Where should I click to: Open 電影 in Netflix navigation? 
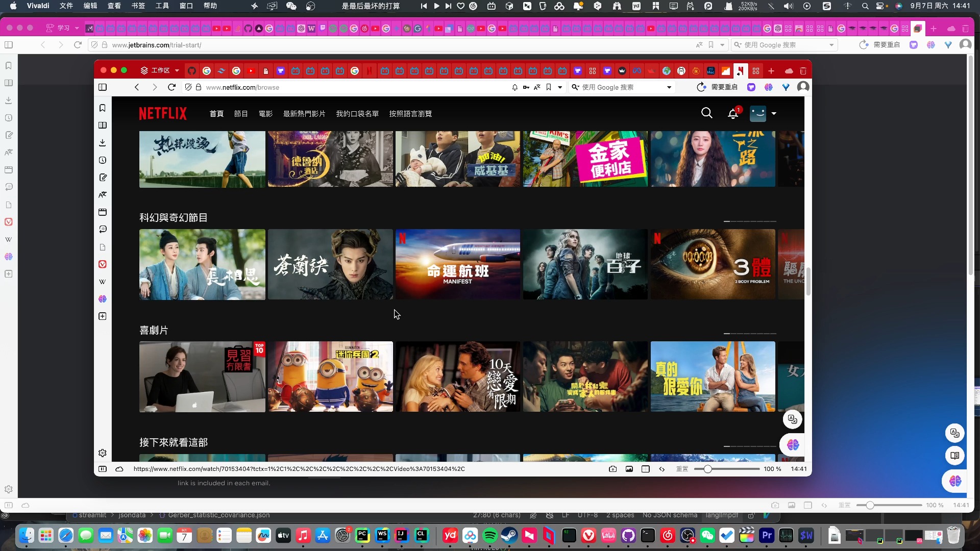coord(265,114)
